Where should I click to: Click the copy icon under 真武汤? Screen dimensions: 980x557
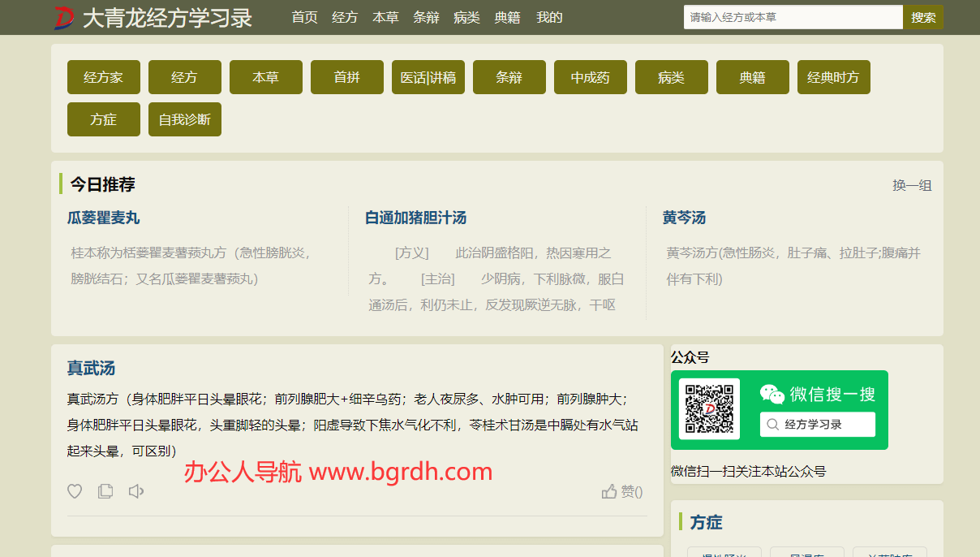[x=105, y=491]
